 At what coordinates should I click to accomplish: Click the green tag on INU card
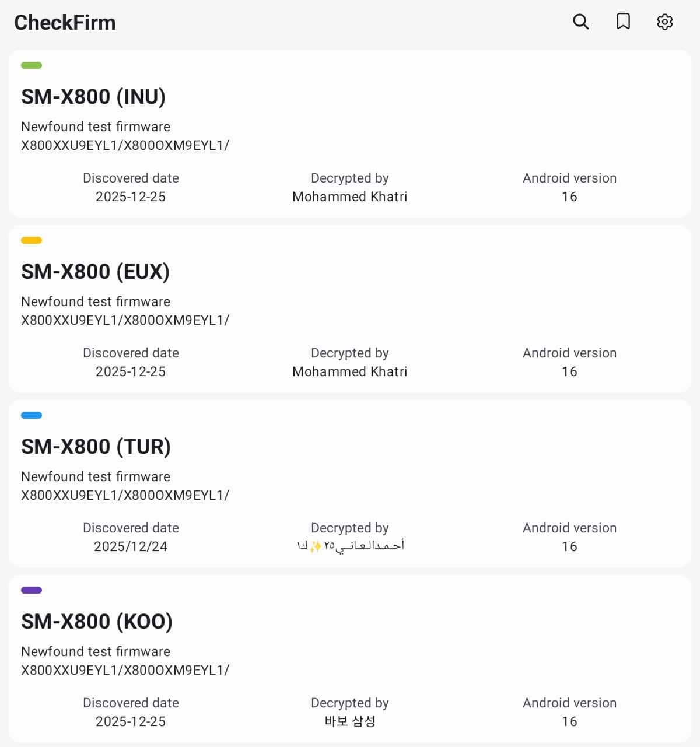32,65
